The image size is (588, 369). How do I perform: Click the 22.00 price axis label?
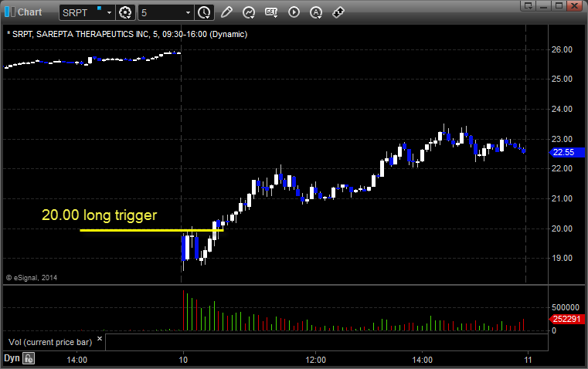(562, 168)
